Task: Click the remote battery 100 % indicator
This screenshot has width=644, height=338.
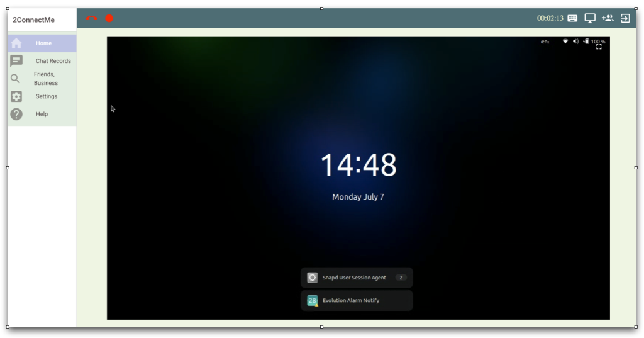Action: pos(594,41)
